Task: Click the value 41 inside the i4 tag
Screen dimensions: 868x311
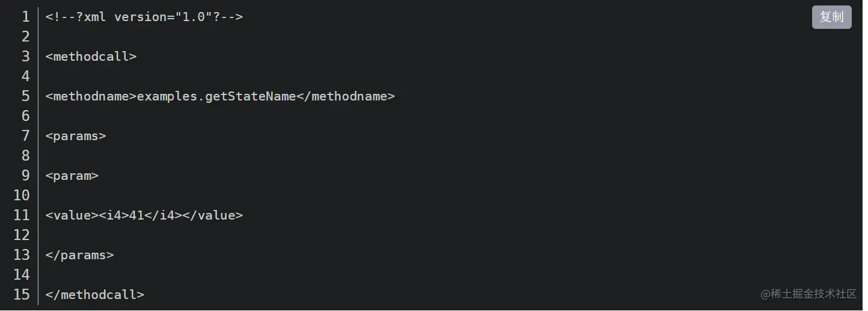Action: click(x=137, y=215)
